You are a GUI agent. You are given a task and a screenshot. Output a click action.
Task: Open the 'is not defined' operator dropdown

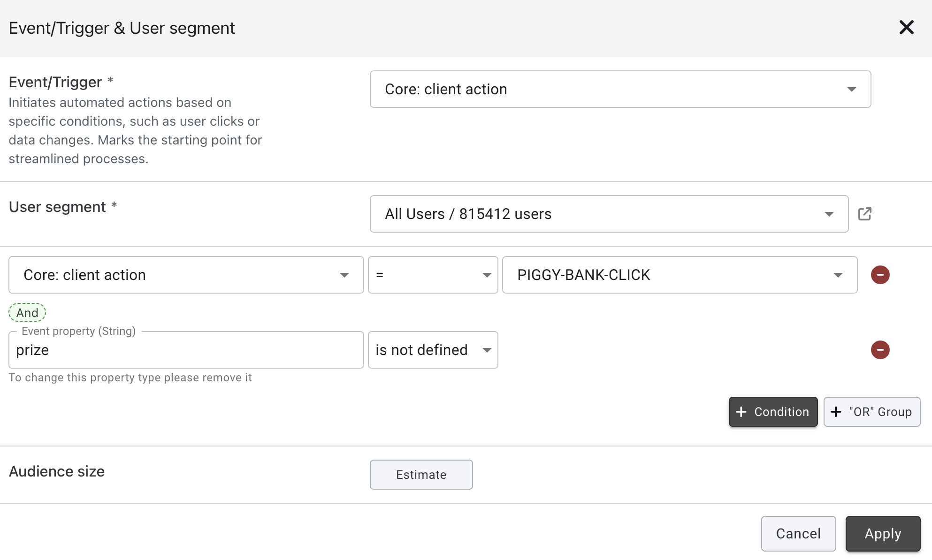(432, 350)
